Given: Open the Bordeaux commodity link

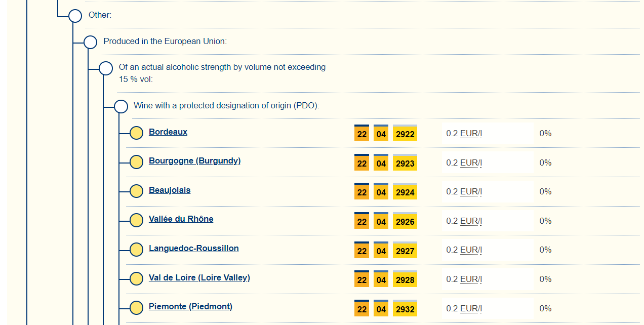Looking at the screenshot, I should tap(168, 132).
